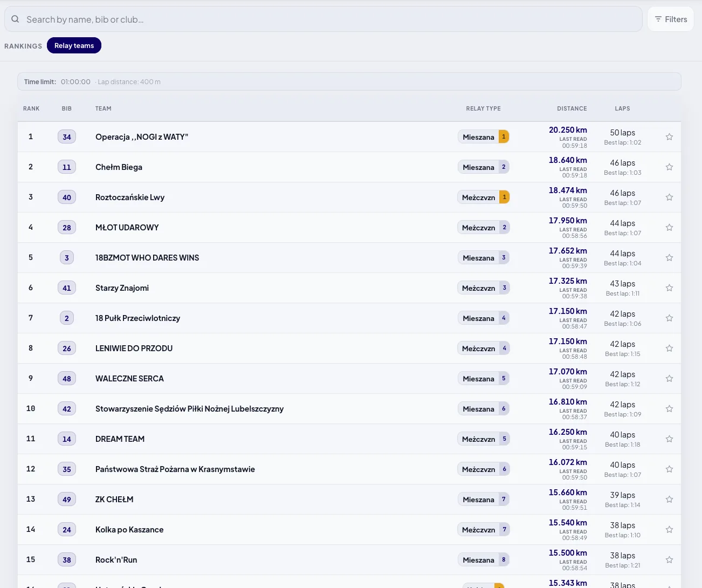Click bib number 48 badge
This screenshot has width=702, height=588.
[67, 379]
